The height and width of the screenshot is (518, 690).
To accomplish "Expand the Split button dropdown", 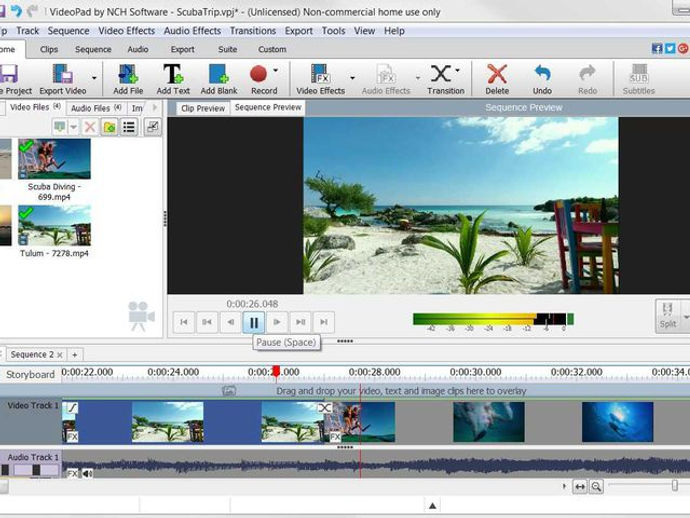I will coord(686,316).
